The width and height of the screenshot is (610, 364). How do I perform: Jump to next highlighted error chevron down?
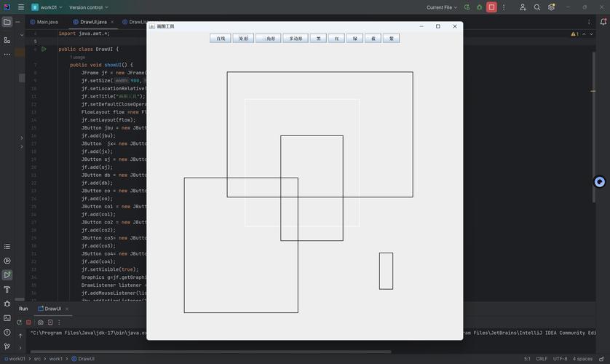click(x=591, y=34)
